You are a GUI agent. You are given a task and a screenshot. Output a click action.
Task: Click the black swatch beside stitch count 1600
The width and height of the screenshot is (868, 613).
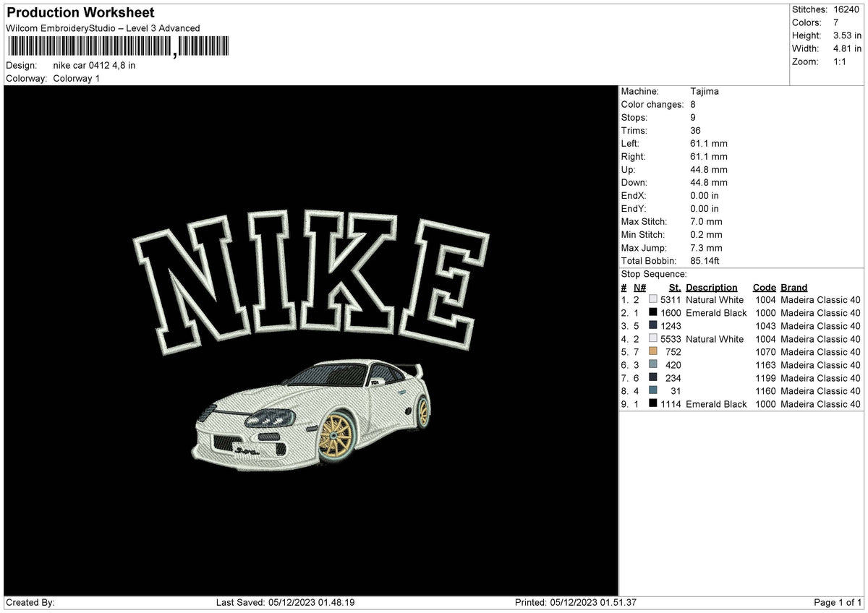[x=653, y=313]
